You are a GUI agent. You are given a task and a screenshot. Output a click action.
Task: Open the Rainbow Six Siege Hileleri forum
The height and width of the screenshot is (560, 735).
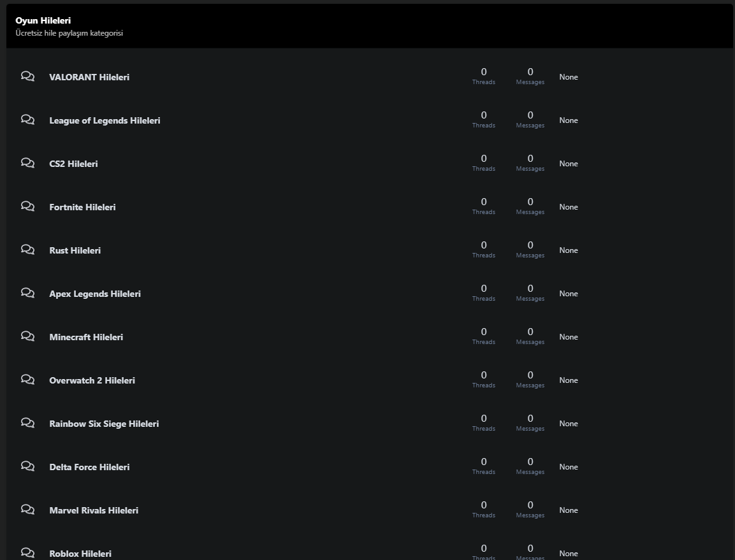[104, 424]
